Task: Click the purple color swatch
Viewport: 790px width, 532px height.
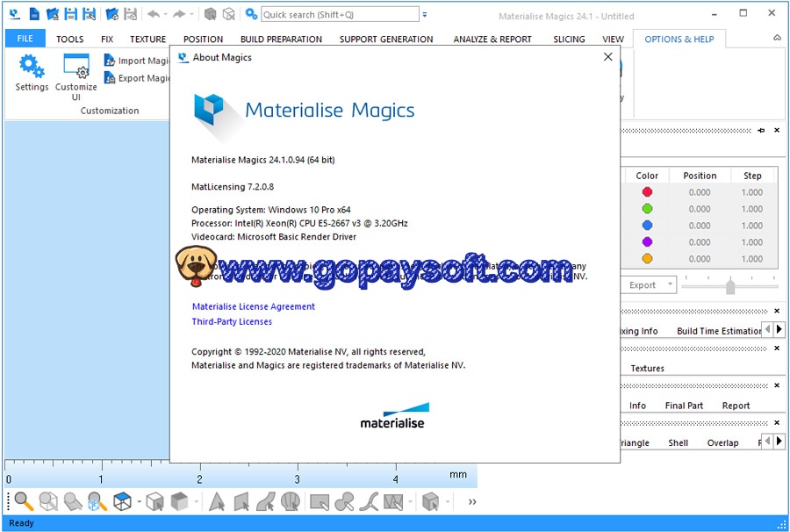Action: point(648,241)
